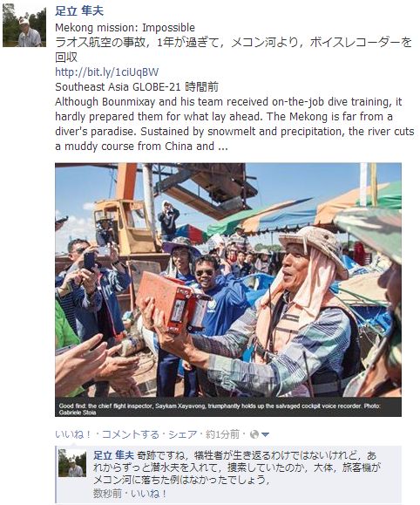Click the いいね！ like button under the post
This screenshot has height=505, width=420.
74,434
